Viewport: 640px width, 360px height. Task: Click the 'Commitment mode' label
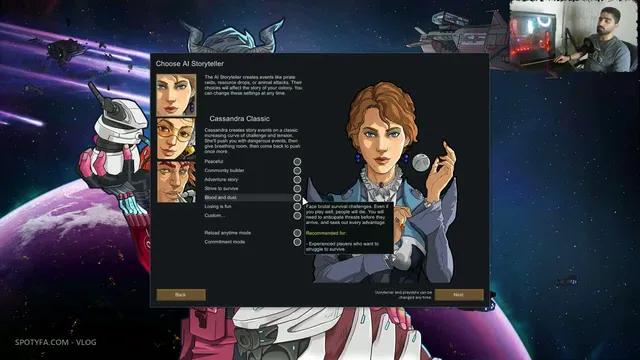(x=224, y=242)
